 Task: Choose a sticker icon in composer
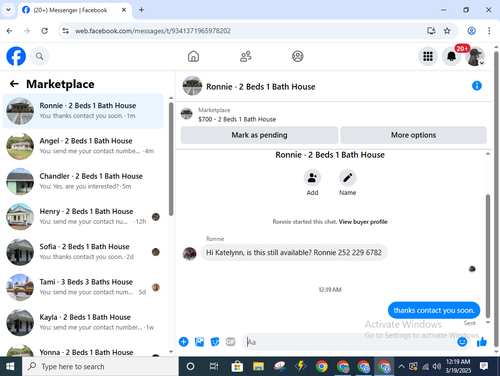[x=215, y=342]
